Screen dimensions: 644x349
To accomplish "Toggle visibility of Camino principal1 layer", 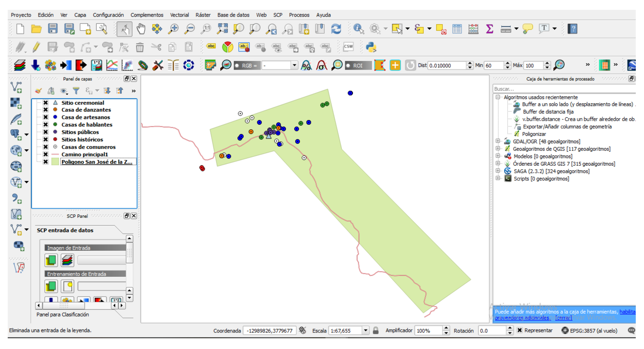I will pyautogui.click(x=46, y=154).
